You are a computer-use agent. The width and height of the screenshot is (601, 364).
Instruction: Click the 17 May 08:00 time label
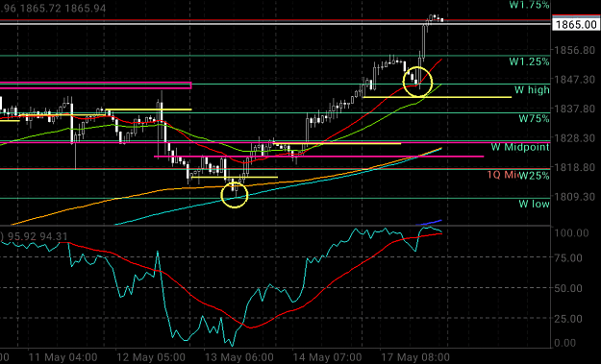415,358
